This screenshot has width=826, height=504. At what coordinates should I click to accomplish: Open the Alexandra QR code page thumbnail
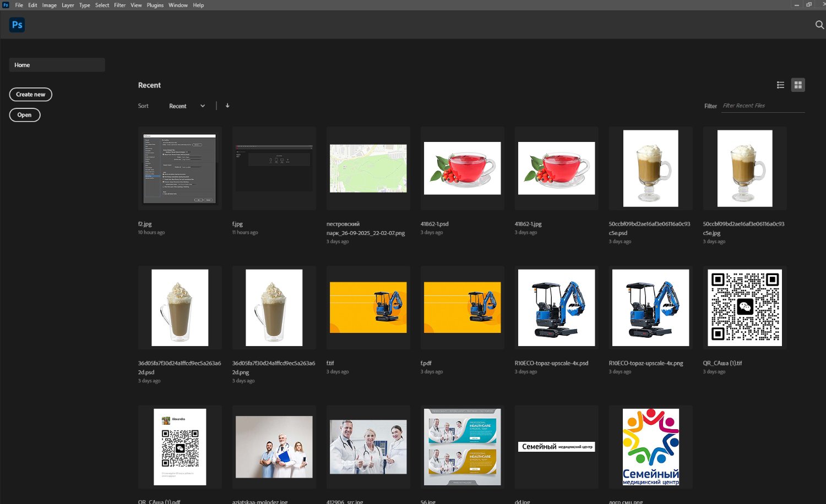coord(180,447)
